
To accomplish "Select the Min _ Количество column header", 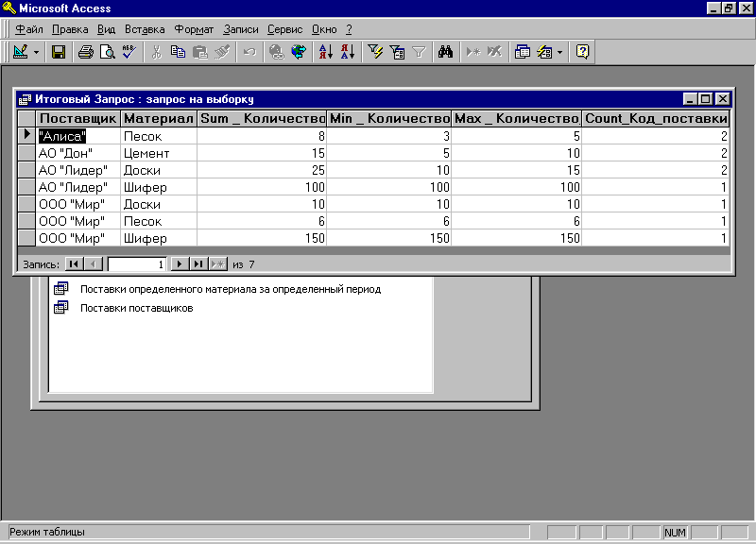I will tap(389, 119).
